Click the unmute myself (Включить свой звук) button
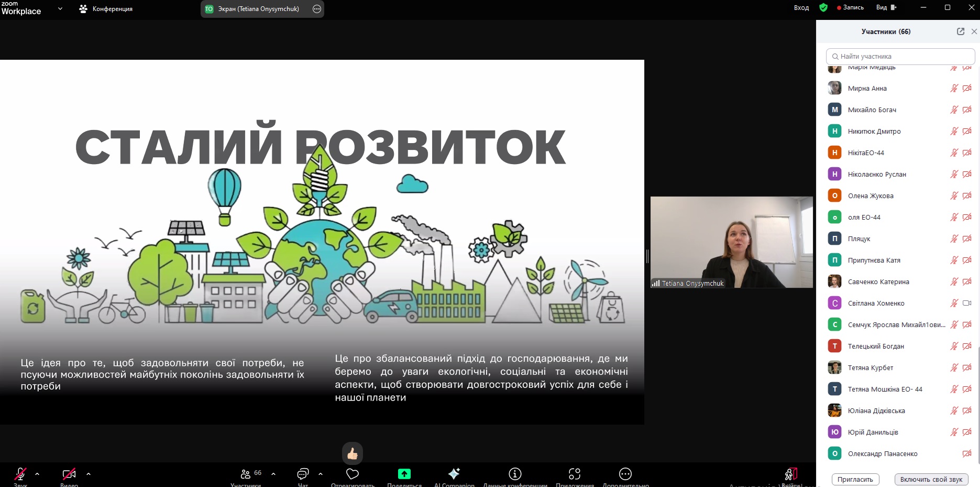Viewport: 980px width, 487px height. coord(931,479)
